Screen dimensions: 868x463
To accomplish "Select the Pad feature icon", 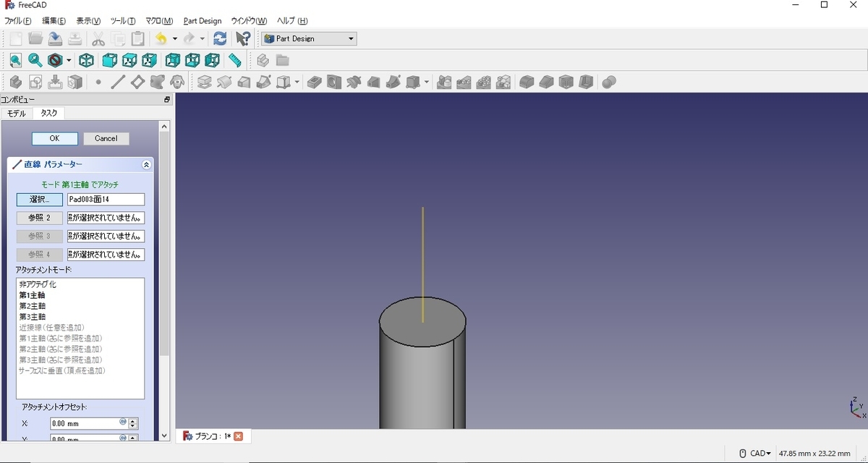I will pyautogui.click(x=313, y=82).
